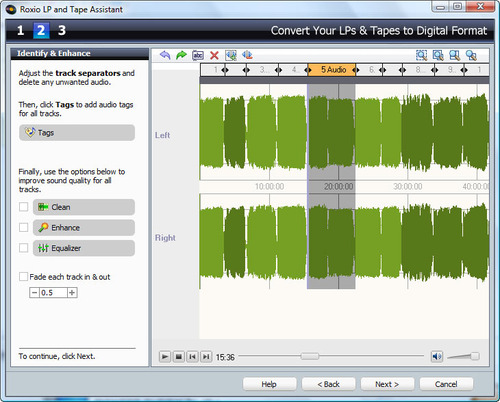
Task: Proceed with the Next > button
Action: (x=387, y=384)
